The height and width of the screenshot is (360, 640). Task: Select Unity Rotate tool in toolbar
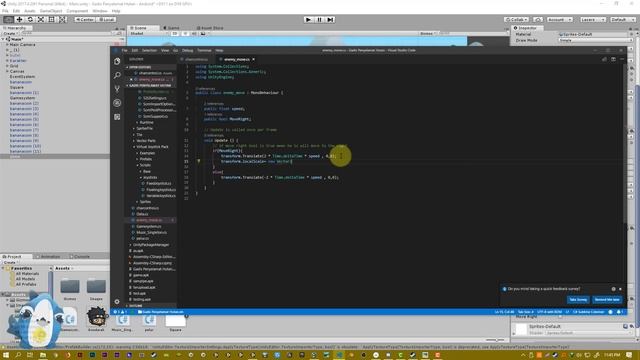tap(30, 19)
